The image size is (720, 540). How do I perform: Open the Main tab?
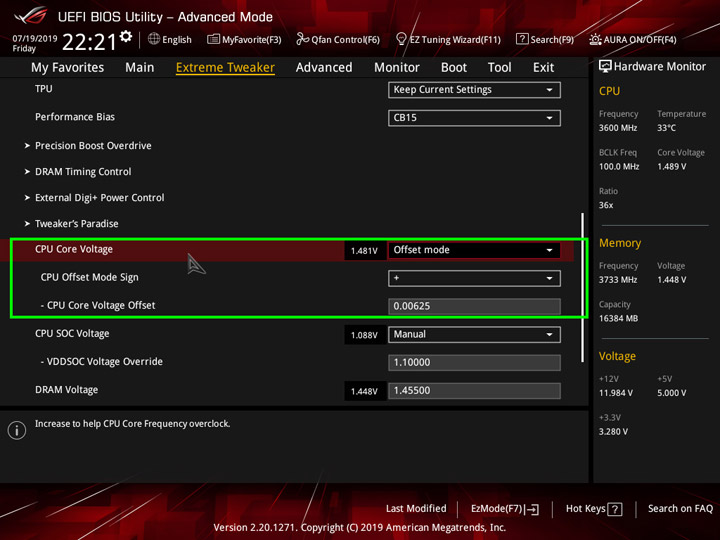click(x=140, y=68)
